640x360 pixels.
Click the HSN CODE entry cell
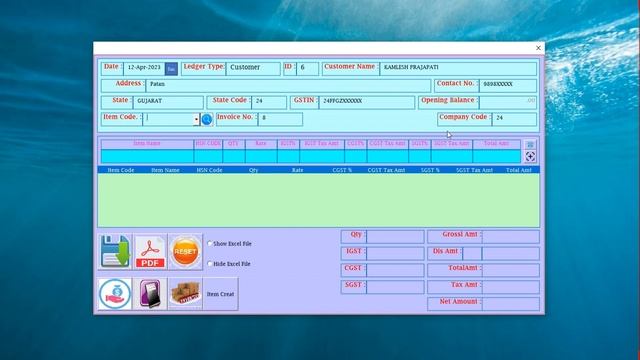point(208,156)
